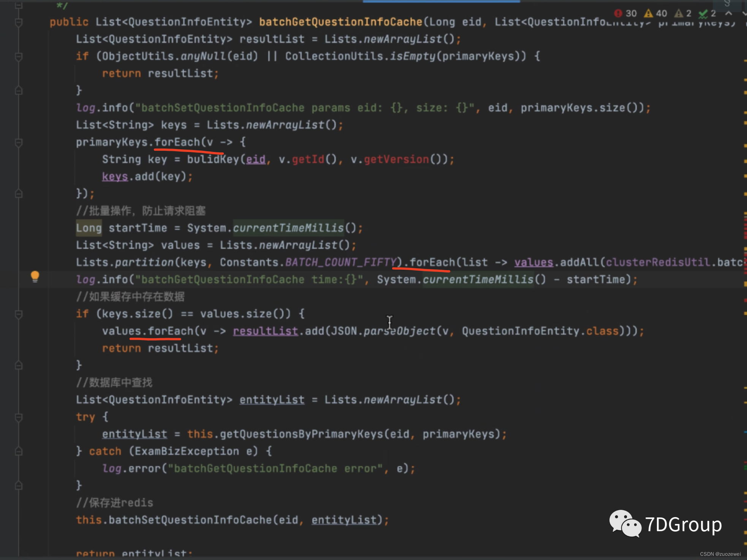Collapse the primaryKeys.forEach lambda fold marker
The image size is (747, 560).
tap(19, 142)
